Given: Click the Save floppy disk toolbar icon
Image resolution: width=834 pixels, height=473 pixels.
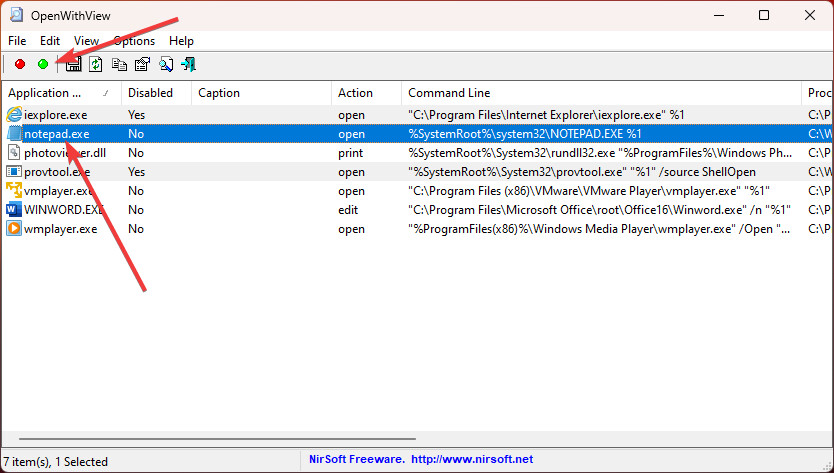Looking at the screenshot, I should point(73,65).
